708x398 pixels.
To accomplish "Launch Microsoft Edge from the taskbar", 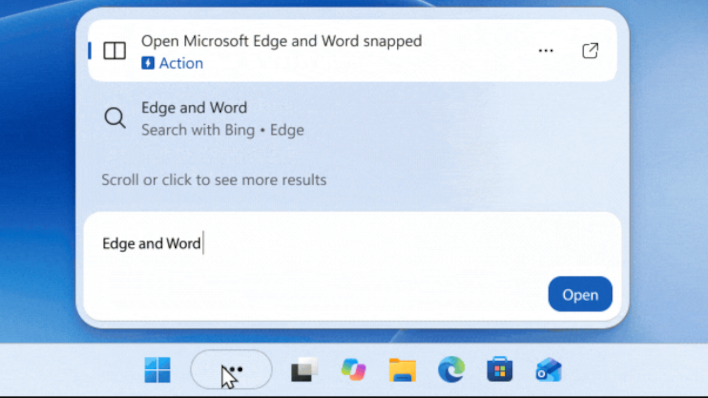I will click(x=451, y=369).
